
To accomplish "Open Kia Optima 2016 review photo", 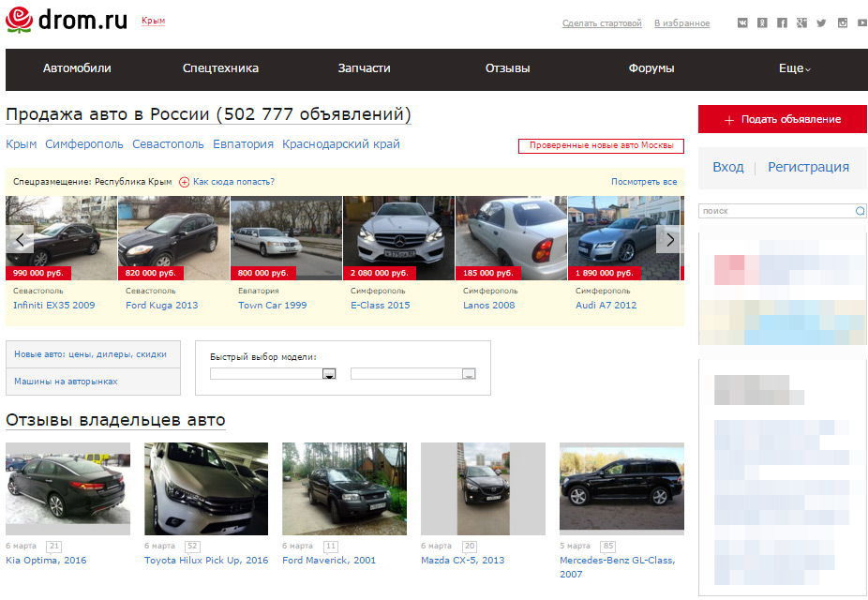I will [x=68, y=488].
